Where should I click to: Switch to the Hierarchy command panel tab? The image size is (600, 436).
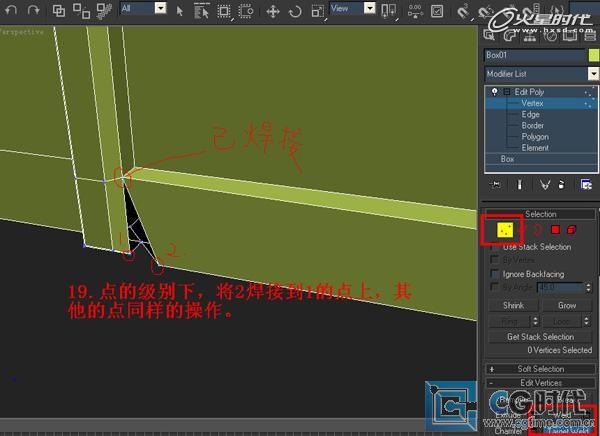click(x=529, y=36)
